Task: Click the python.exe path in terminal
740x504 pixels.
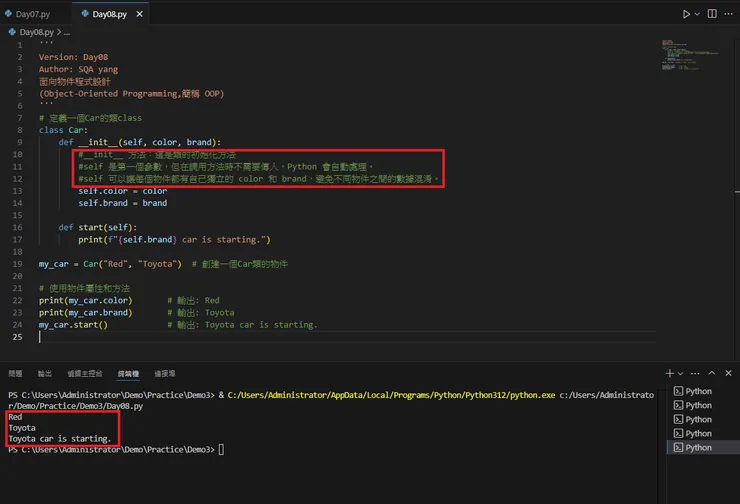Action: [391, 395]
